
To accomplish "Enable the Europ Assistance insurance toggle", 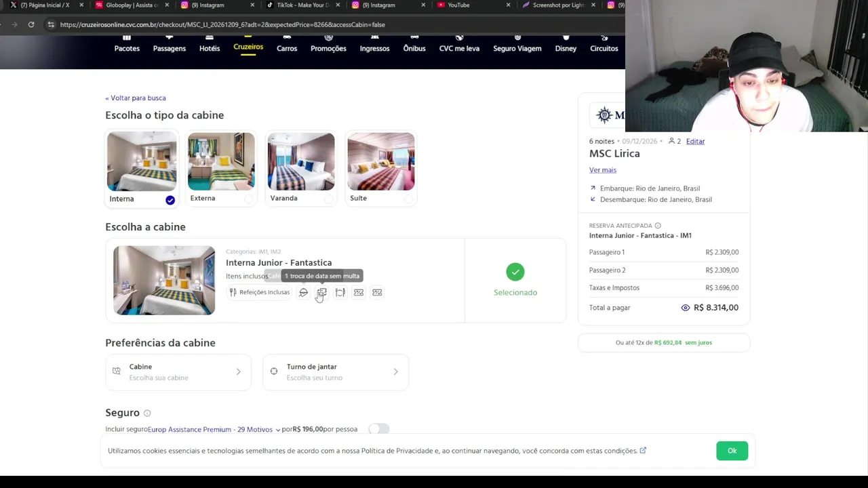I will coord(379,429).
